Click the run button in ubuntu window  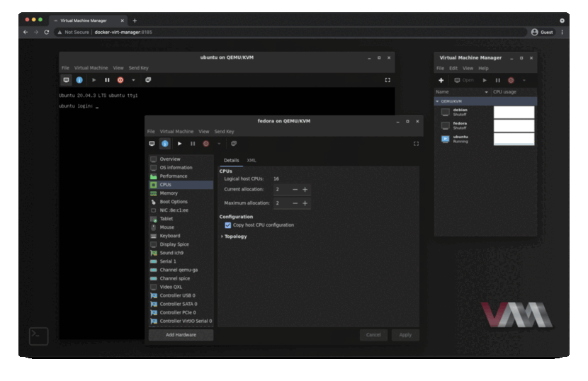(x=94, y=80)
